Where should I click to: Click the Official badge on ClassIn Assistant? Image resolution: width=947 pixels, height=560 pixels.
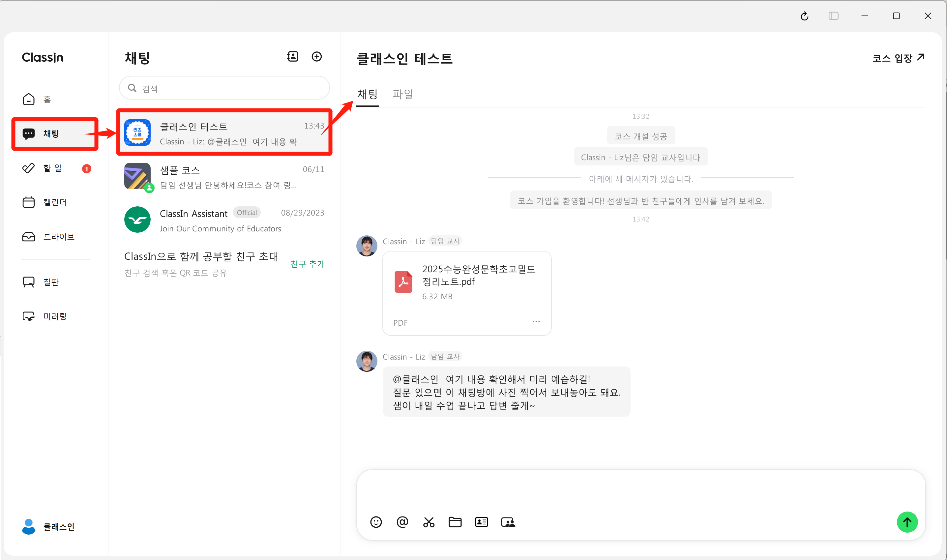pyautogui.click(x=247, y=213)
